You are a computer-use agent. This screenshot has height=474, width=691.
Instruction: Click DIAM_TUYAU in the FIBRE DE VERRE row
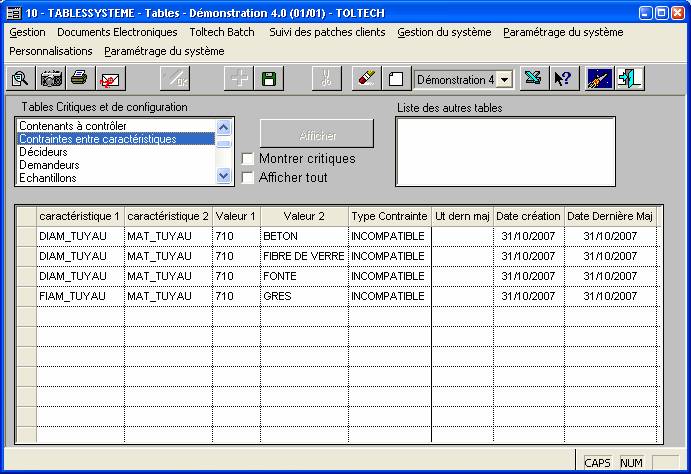click(80, 256)
